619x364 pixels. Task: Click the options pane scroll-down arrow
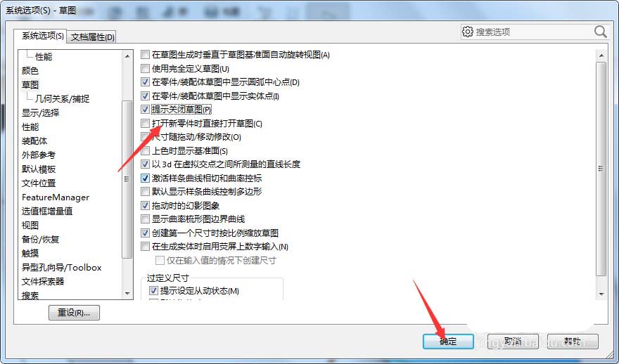pyautogui.click(x=601, y=294)
